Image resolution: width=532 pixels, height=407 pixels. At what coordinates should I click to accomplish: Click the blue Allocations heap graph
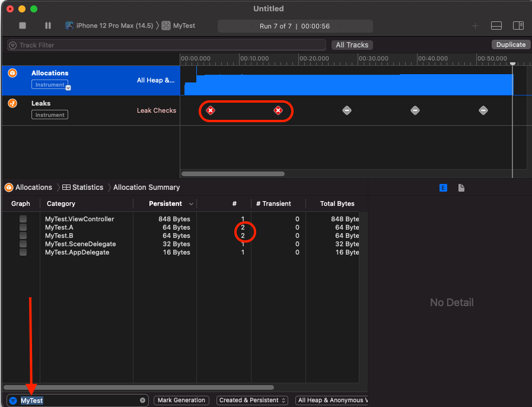349,84
